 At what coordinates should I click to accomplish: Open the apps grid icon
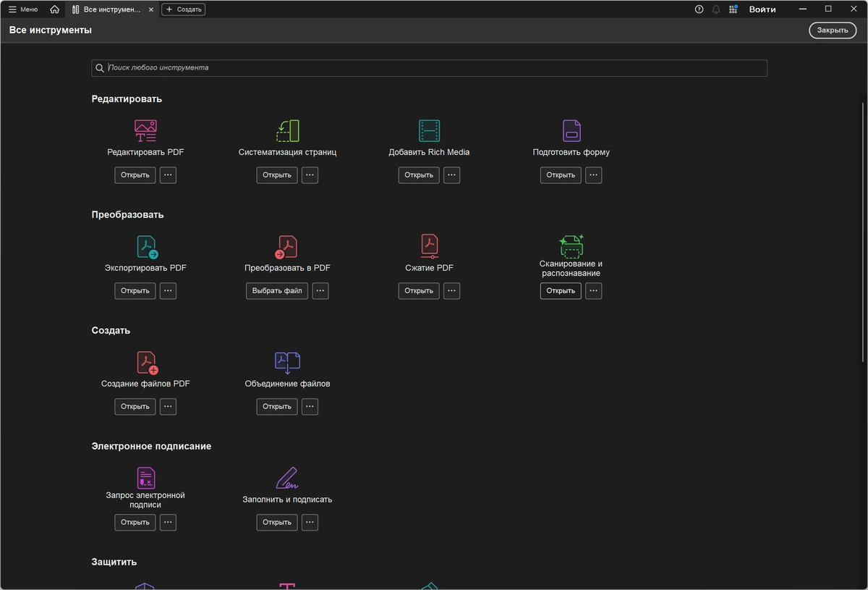click(733, 9)
